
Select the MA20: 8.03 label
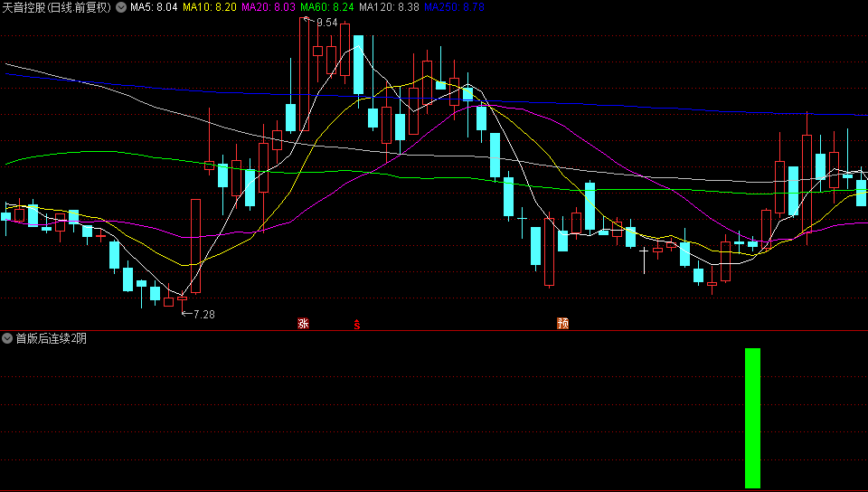click(x=269, y=7)
